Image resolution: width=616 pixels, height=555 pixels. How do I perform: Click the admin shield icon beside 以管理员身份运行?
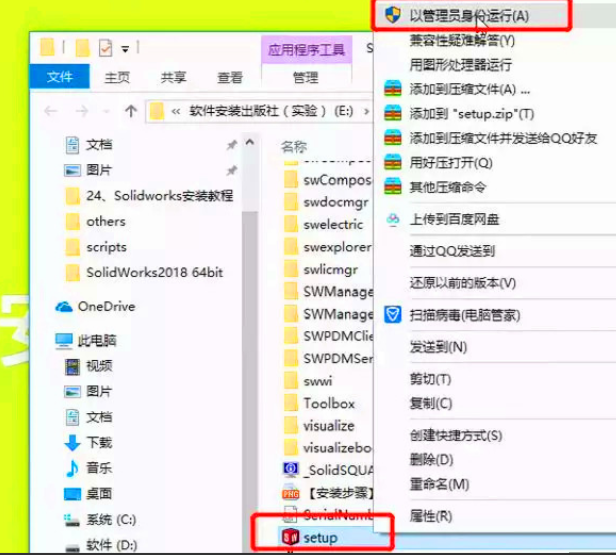tap(392, 15)
